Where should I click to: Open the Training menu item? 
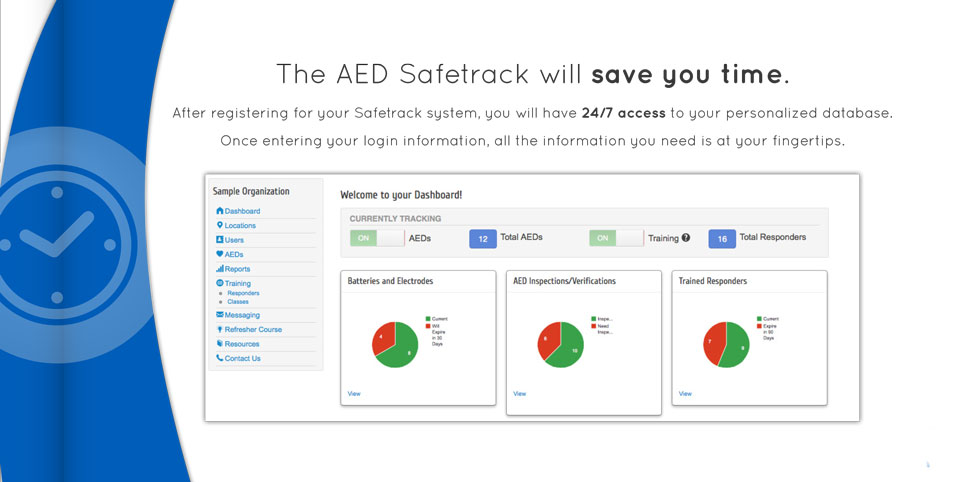238,284
